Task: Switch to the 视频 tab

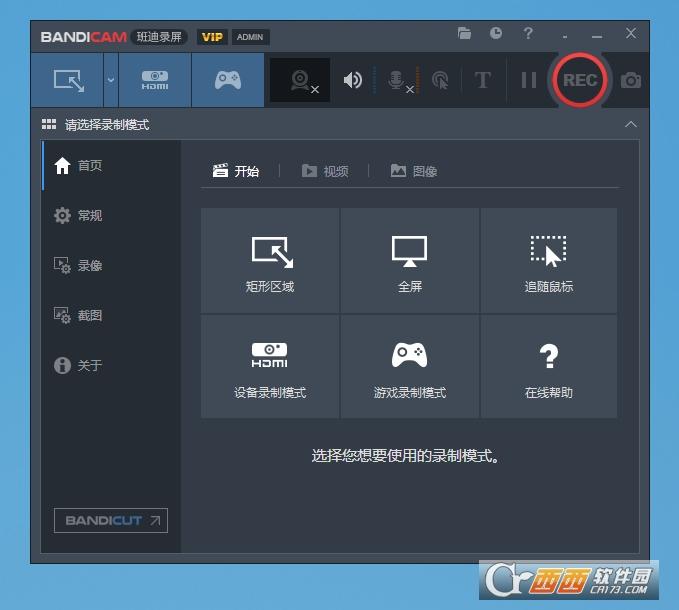Action: click(325, 171)
